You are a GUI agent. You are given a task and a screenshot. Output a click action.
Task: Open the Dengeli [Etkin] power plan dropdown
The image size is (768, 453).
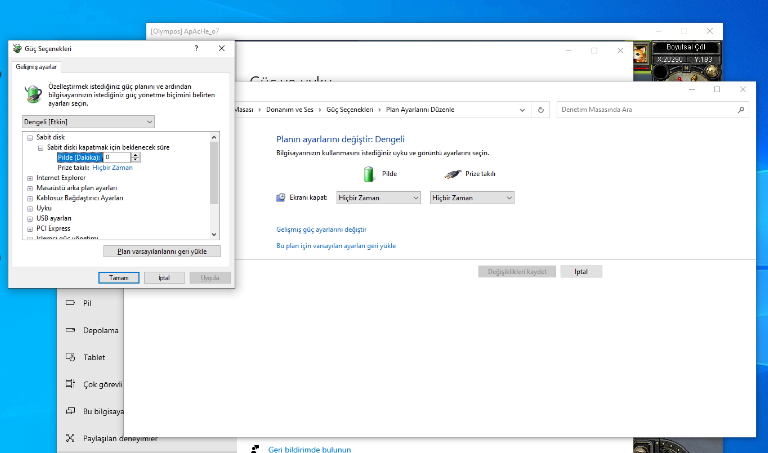(x=88, y=121)
